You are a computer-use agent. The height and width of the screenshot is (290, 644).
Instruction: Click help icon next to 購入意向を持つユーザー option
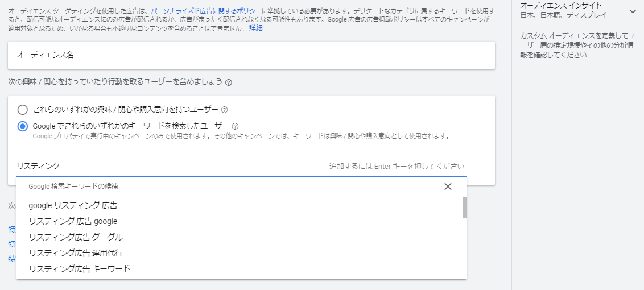(x=224, y=110)
